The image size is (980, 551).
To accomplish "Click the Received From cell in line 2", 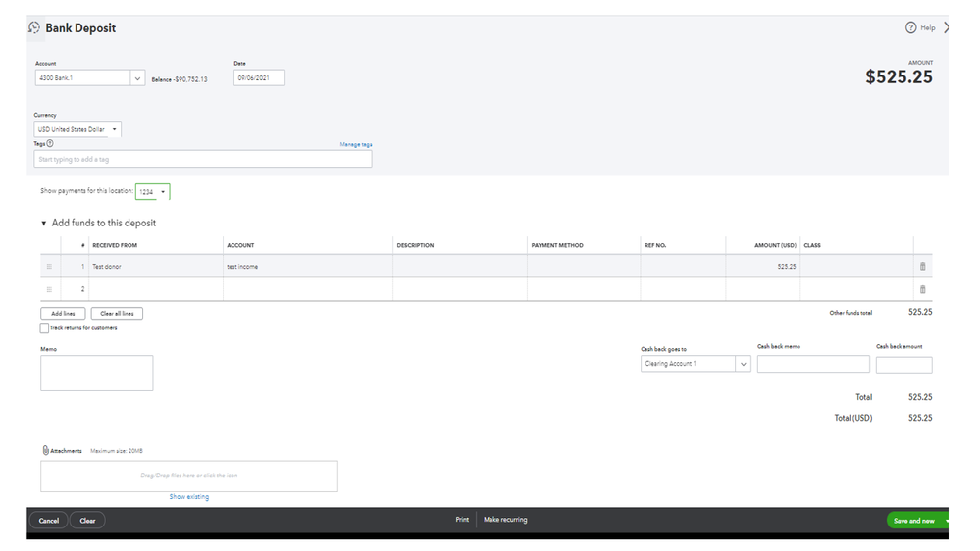I will click(156, 289).
